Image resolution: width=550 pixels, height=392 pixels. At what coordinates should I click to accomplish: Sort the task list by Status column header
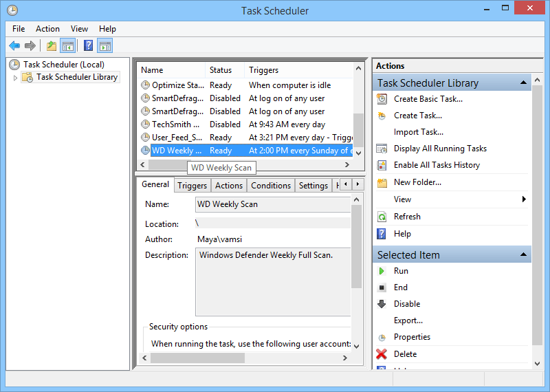(225, 70)
